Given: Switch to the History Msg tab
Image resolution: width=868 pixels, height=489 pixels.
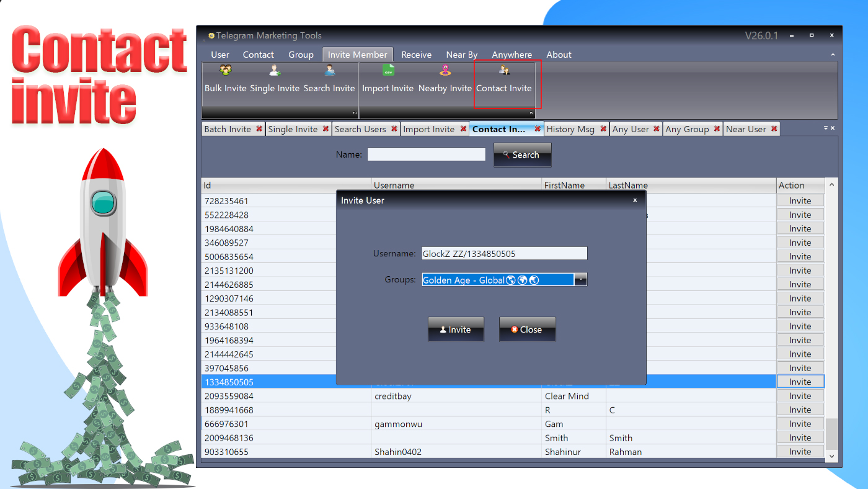Looking at the screenshot, I should click(x=572, y=128).
